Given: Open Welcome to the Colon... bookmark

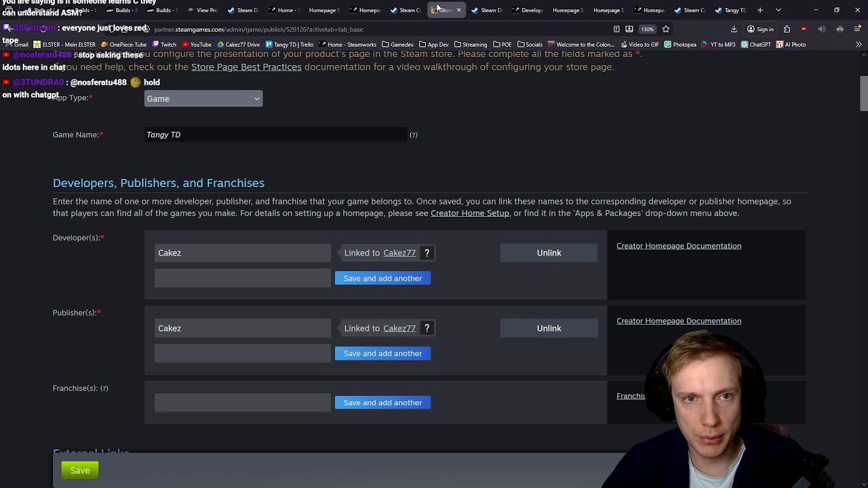Looking at the screenshot, I should [580, 45].
